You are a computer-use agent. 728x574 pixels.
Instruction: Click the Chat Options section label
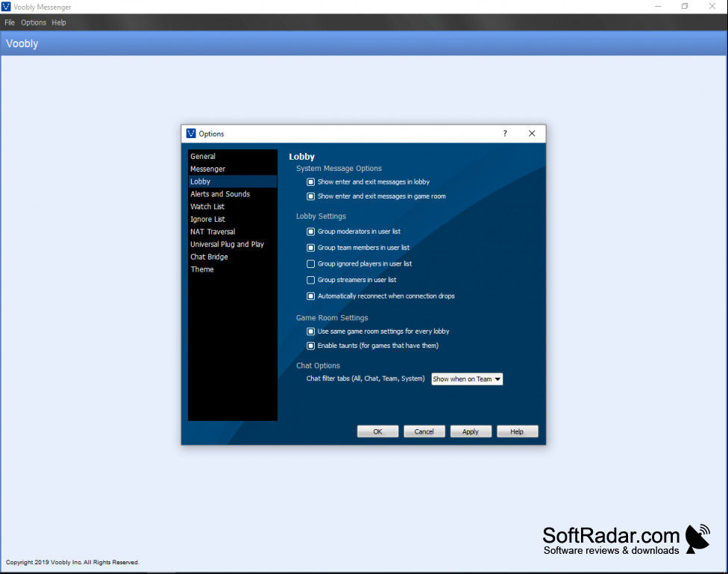[x=318, y=366]
